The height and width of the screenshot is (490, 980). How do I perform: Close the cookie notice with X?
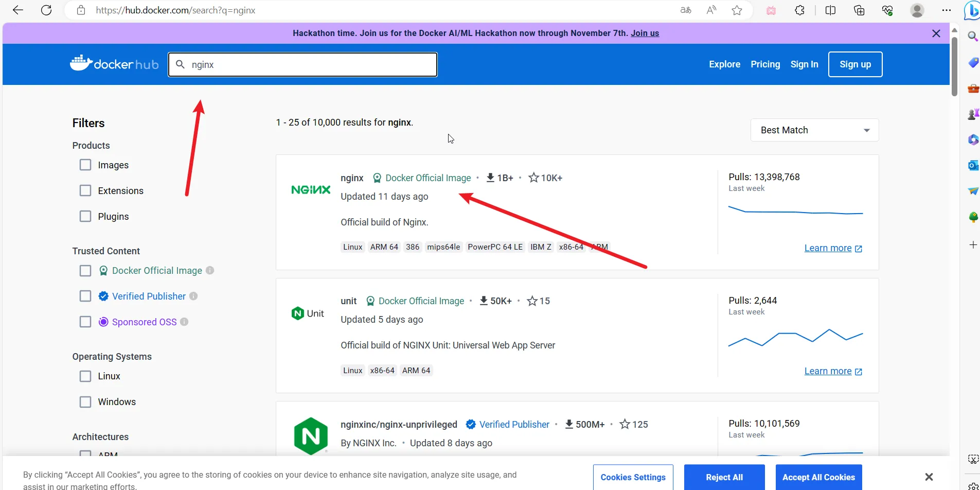pos(929,477)
